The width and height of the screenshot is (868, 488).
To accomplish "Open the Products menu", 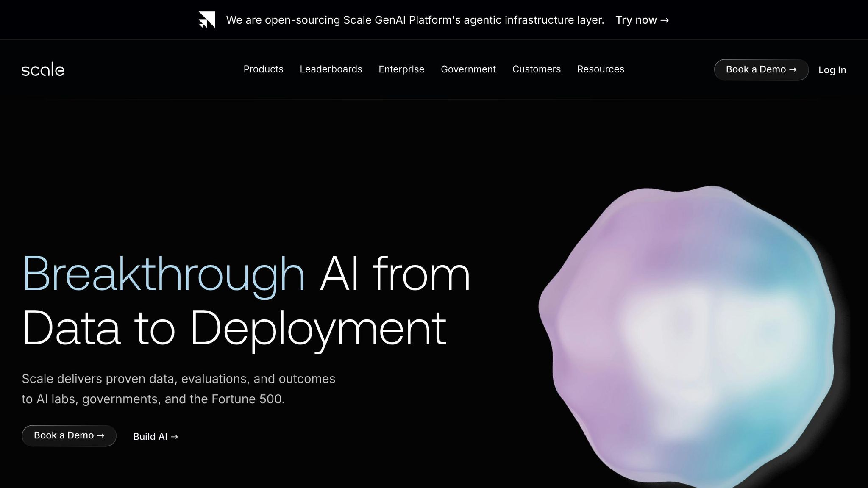I will pyautogui.click(x=263, y=69).
